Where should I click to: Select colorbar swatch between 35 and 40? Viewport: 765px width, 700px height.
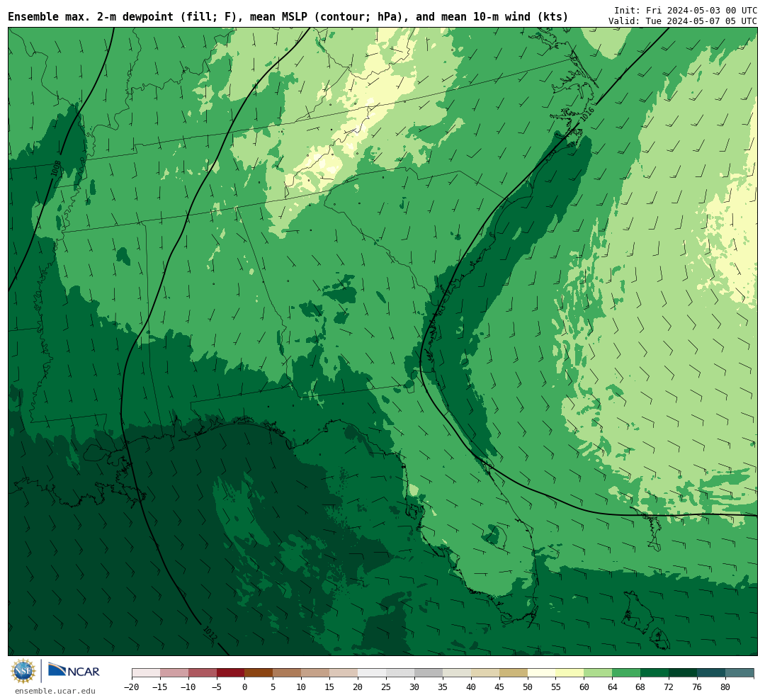[x=457, y=673]
